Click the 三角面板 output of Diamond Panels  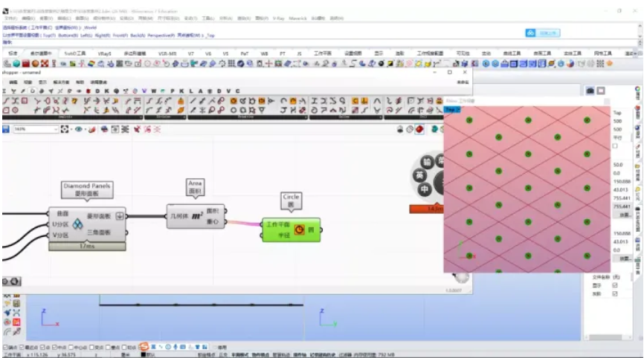coord(99,232)
